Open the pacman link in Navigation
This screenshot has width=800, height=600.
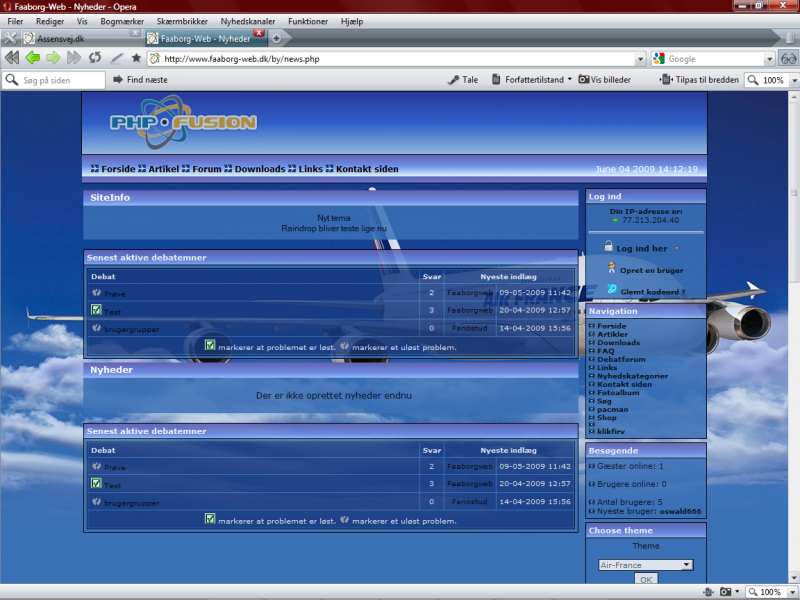click(x=613, y=409)
